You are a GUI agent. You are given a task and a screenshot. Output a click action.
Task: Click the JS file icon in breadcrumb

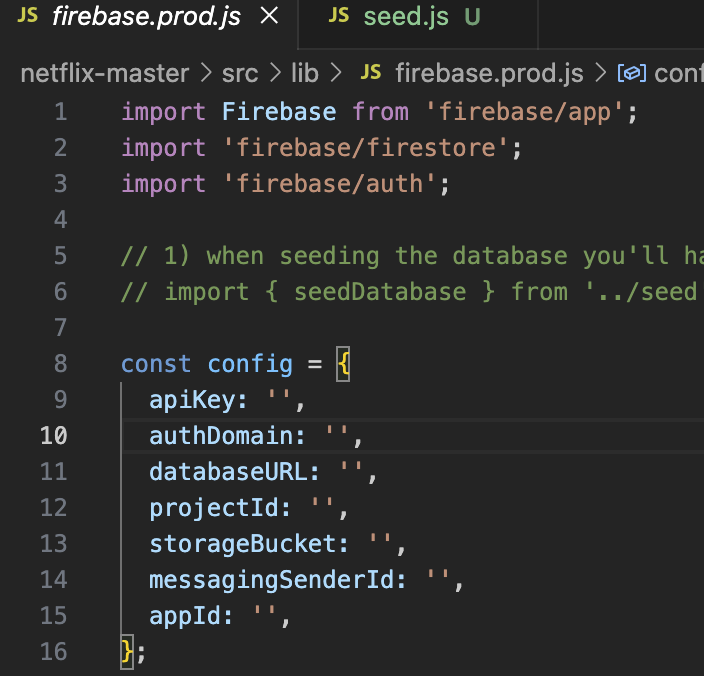(371, 72)
